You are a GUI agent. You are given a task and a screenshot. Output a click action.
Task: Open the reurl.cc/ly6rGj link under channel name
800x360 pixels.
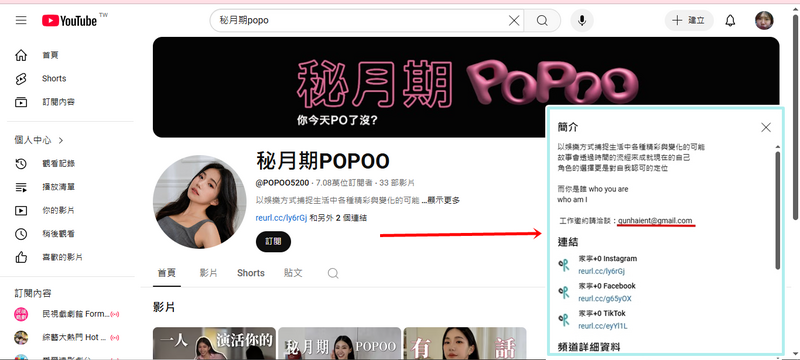[x=282, y=218]
